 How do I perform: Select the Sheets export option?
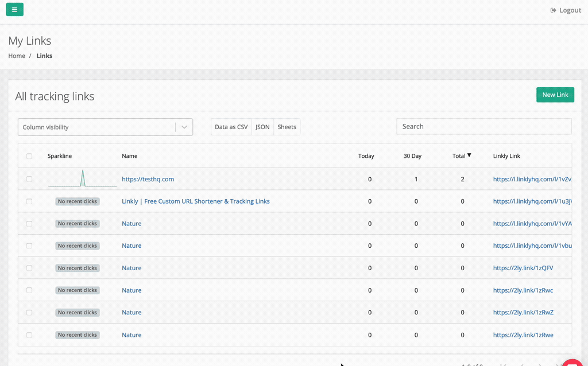coord(287,126)
